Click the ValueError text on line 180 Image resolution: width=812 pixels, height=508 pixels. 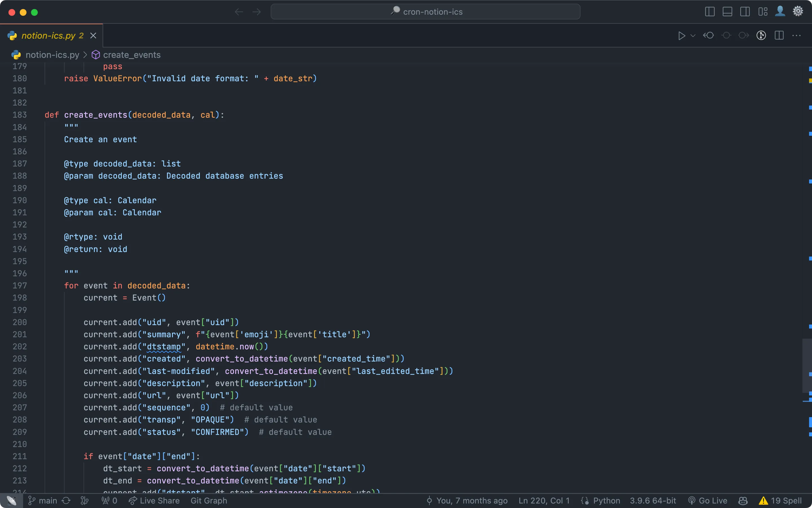click(118, 78)
